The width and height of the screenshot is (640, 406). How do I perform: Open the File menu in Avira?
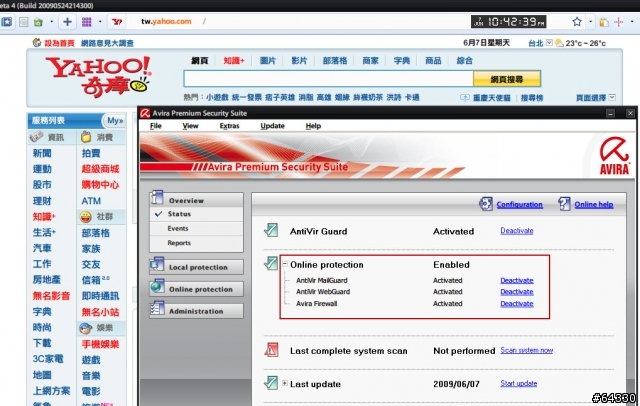tap(156, 126)
